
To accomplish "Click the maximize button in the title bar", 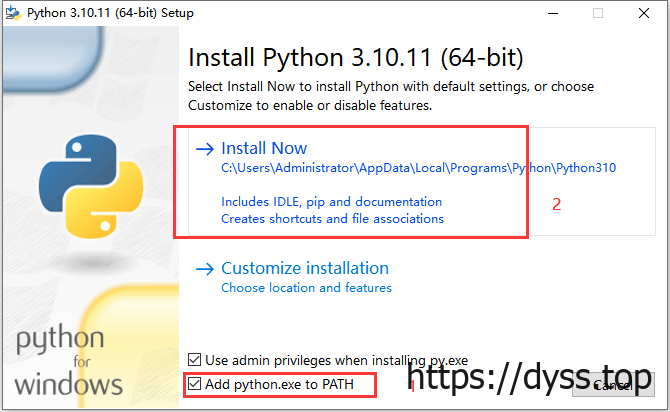I will (x=598, y=13).
